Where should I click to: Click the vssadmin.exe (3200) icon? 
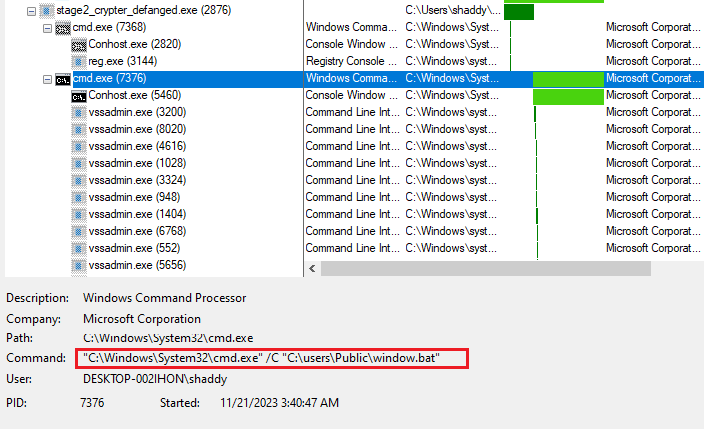pos(79,113)
